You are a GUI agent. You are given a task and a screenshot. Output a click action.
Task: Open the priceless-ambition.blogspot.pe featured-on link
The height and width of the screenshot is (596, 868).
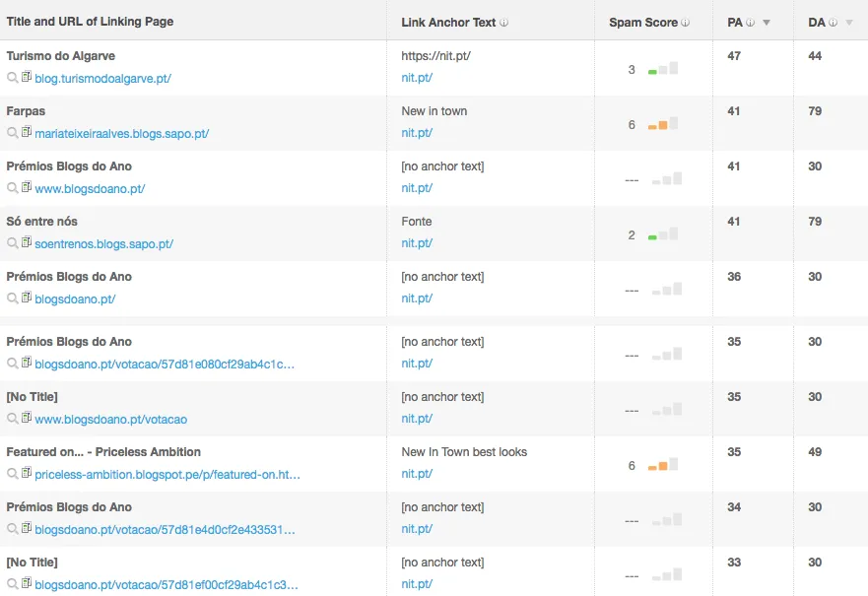click(167, 475)
